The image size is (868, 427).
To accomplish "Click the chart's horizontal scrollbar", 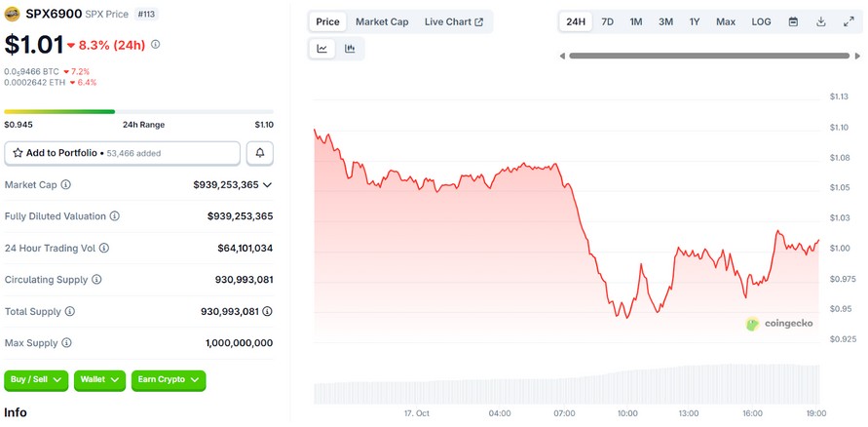I will click(x=707, y=56).
